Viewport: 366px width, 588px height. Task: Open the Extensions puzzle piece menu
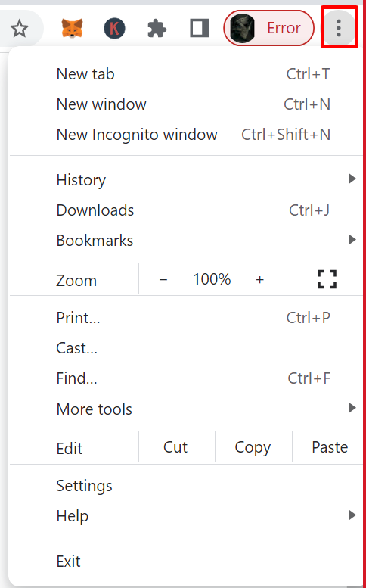tap(157, 29)
